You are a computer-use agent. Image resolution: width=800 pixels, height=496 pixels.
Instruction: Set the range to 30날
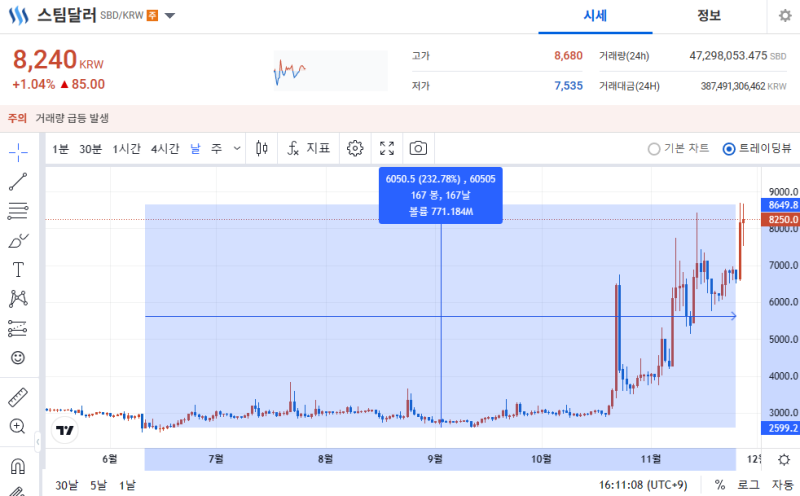point(67,485)
